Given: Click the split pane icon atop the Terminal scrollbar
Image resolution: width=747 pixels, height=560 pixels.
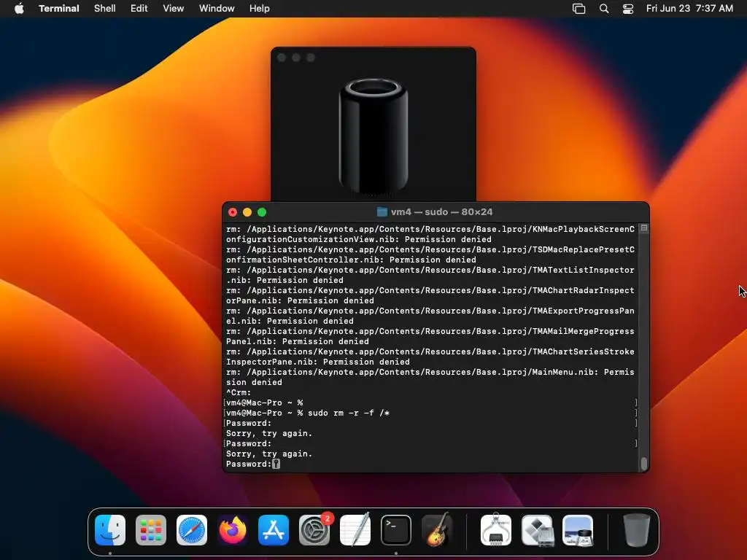Looking at the screenshot, I should tap(644, 228).
